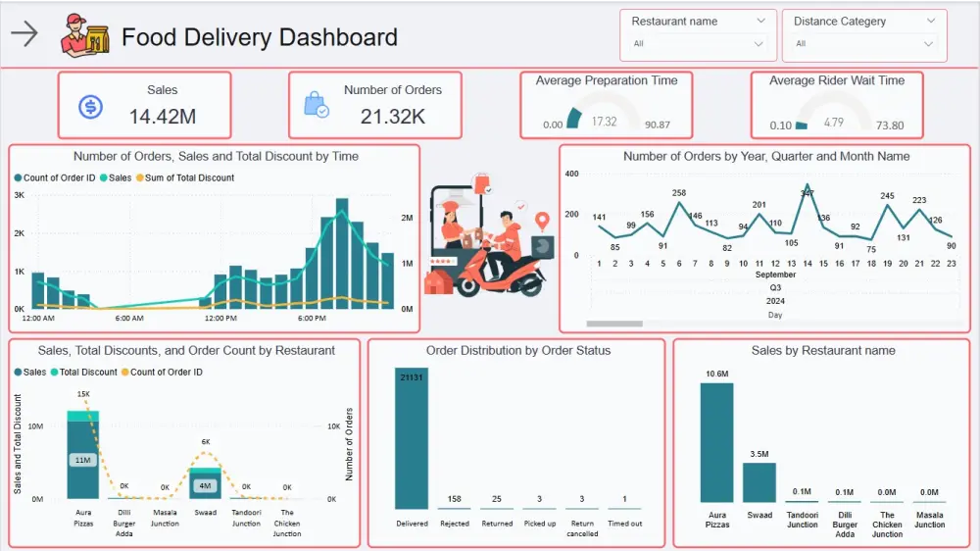Click the Order Distribution by Order Status title

pyautogui.click(x=518, y=351)
